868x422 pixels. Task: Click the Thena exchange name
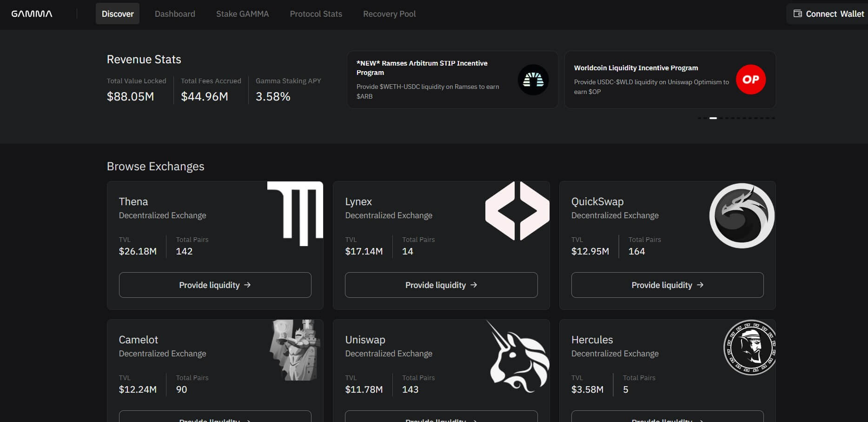point(133,201)
